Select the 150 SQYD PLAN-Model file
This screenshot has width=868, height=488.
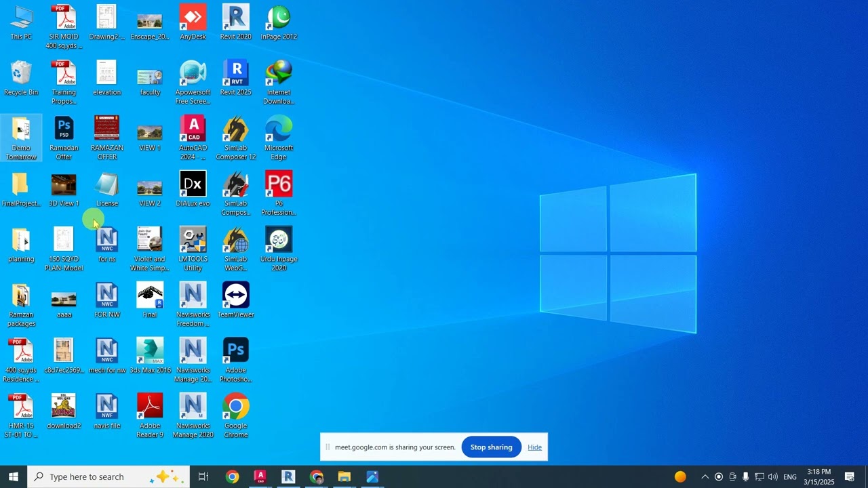coord(64,249)
